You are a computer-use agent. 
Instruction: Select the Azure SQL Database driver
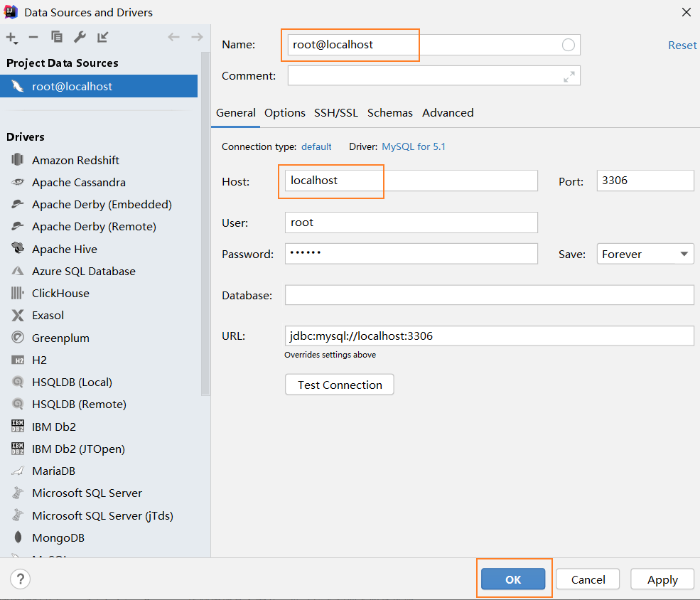pyautogui.click(x=83, y=271)
